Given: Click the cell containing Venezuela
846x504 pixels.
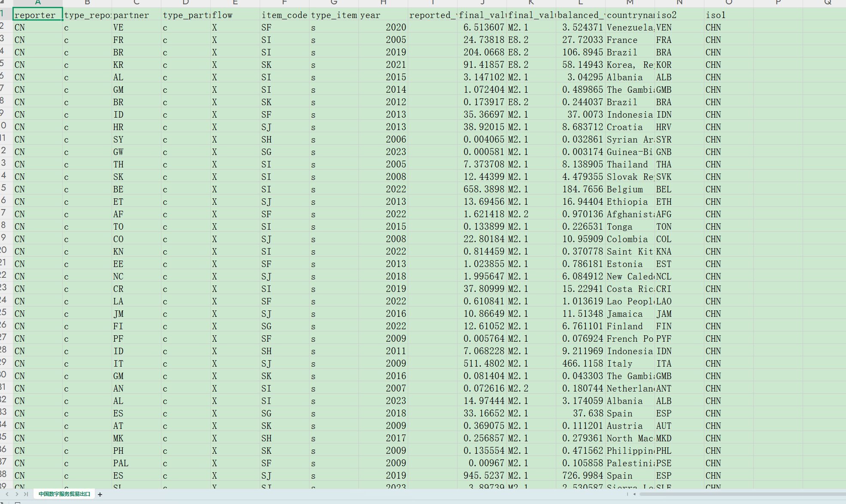Looking at the screenshot, I should [630, 27].
